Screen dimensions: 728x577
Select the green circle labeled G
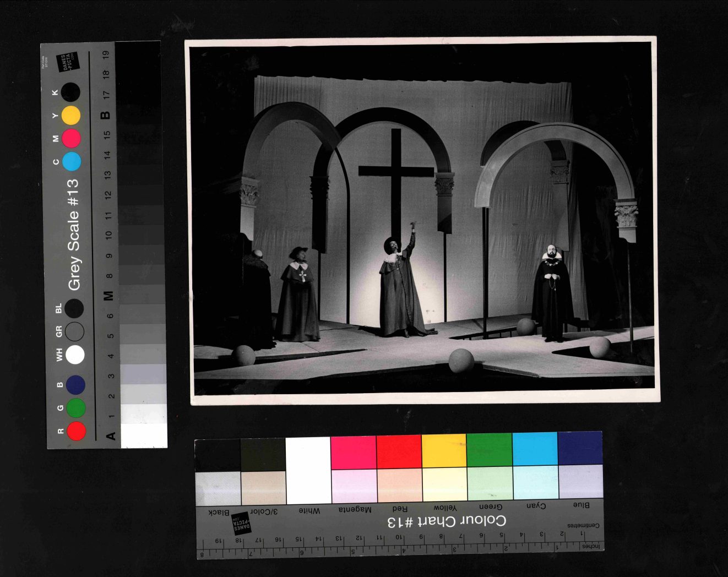click(x=76, y=408)
